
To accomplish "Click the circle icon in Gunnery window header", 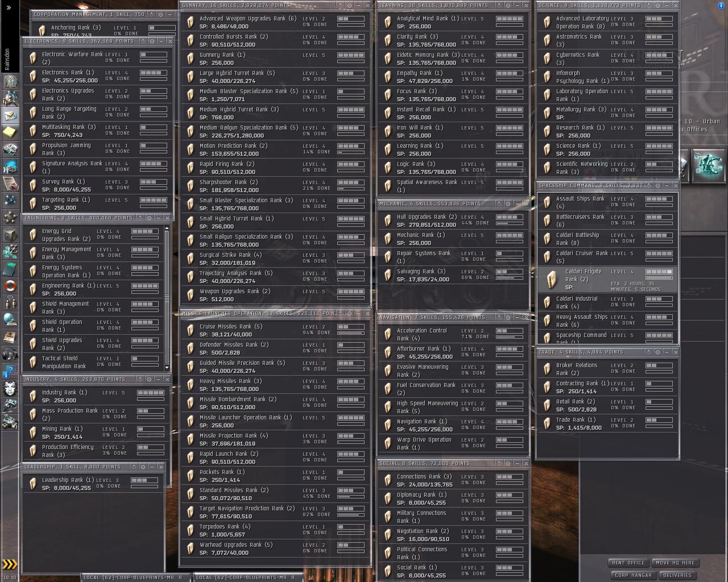I will pyautogui.click(x=350, y=5).
